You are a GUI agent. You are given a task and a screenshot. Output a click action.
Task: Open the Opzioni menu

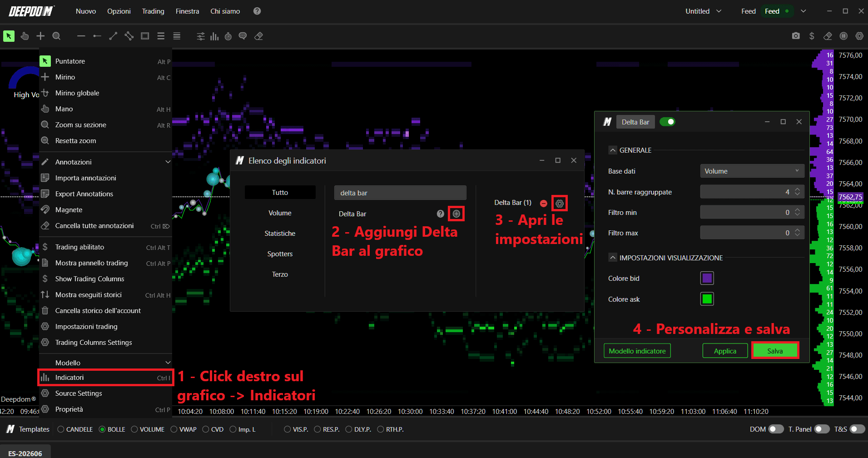click(119, 11)
